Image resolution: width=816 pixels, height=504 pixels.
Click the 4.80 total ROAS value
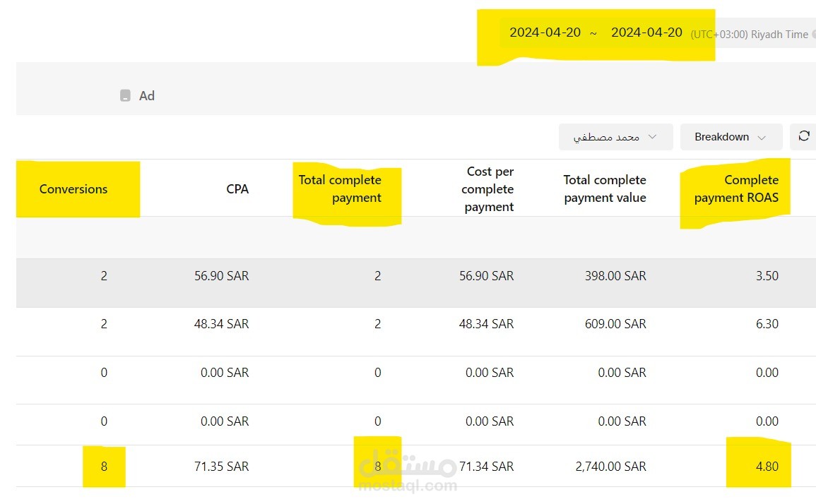click(767, 467)
